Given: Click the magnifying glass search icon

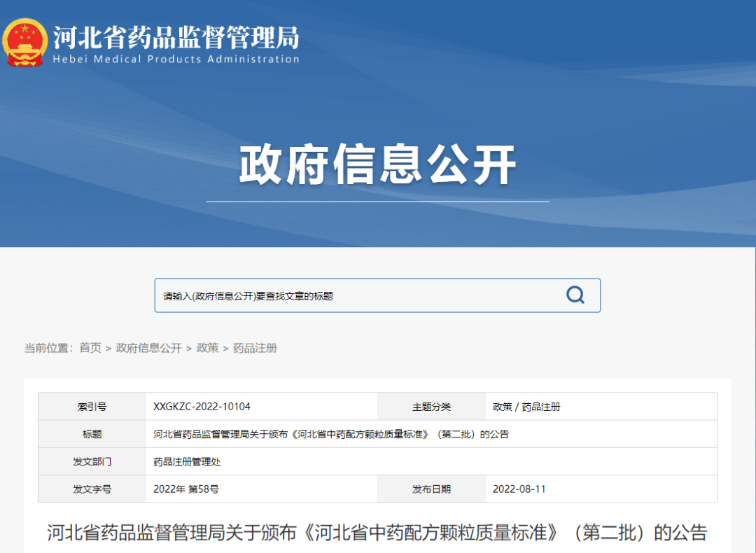Looking at the screenshot, I should 575,295.
